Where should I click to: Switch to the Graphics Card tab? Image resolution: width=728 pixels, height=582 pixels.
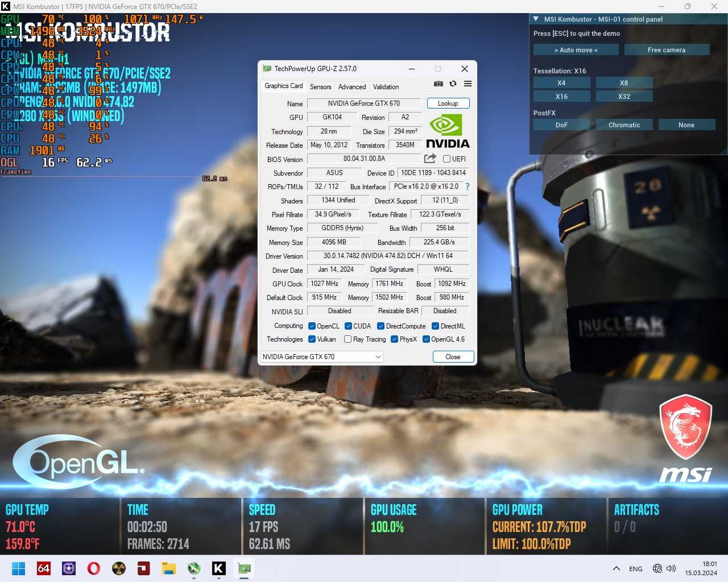[283, 86]
